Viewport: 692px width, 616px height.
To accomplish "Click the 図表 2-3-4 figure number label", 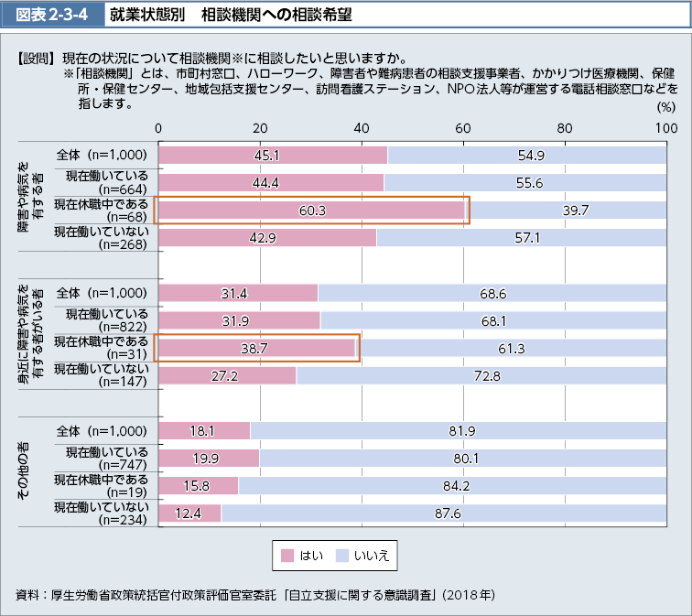I will tap(46, 16).
